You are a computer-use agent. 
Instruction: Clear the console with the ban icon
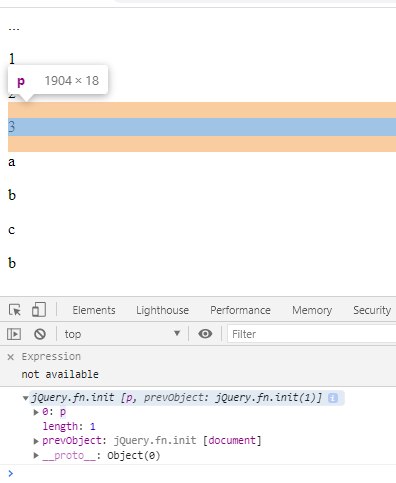40,334
